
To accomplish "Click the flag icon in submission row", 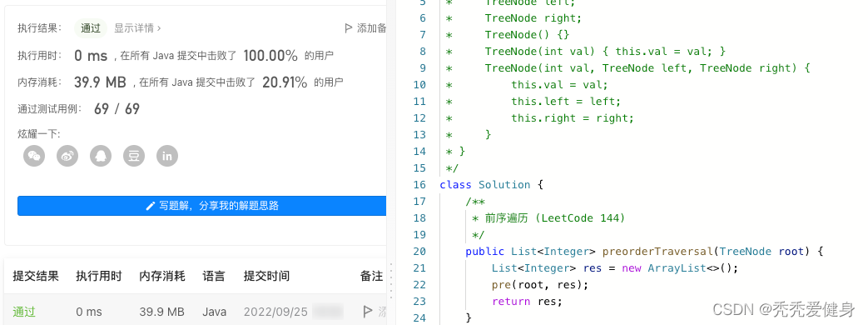I will (367, 312).
